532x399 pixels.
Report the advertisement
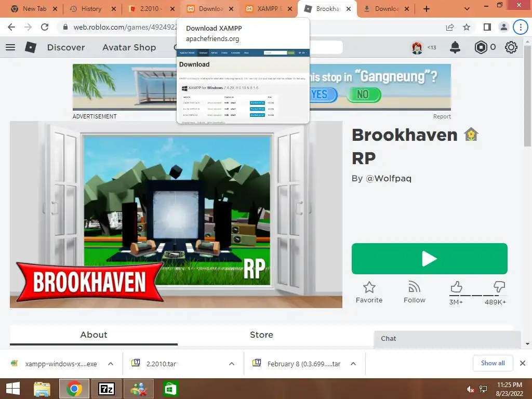click(x=442, y=116)
